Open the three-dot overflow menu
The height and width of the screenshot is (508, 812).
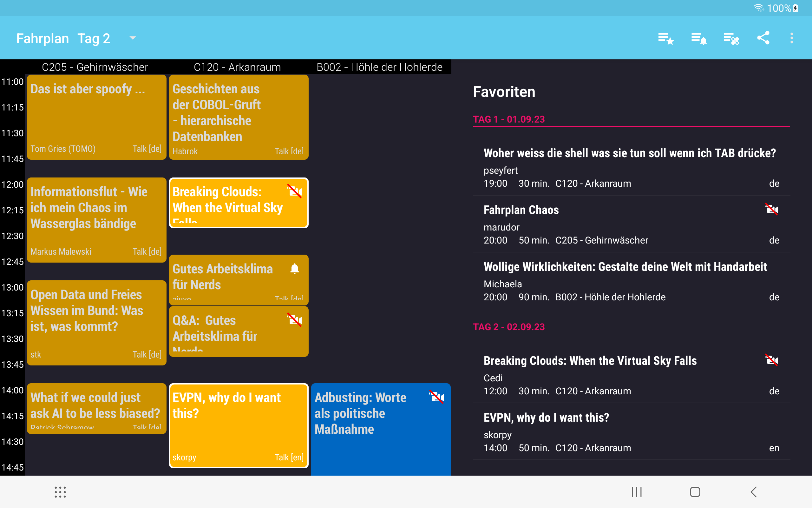click(792, 38)
